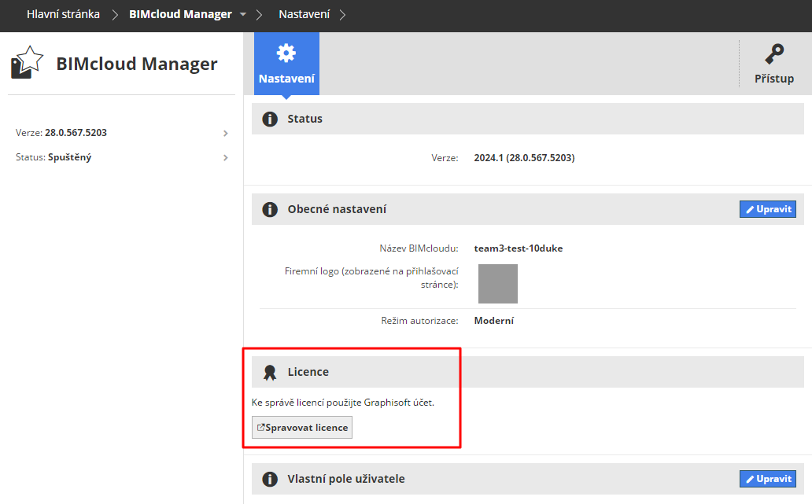Click the BIMcloud Manager sidebar title
812x504 pixels.
(x=136, y=64)
